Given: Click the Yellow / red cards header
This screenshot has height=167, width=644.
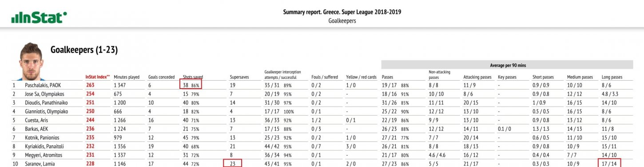Looking at the screenshot, I should click(x=361, y=77).
